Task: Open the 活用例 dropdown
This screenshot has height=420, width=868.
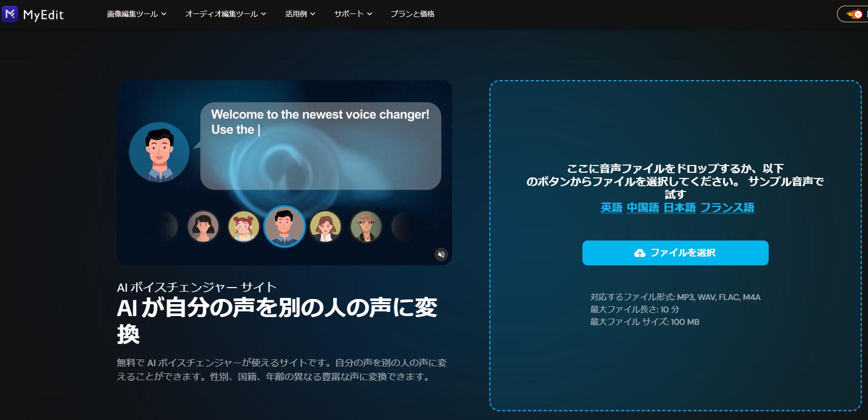Action: [x=300, y=14]
